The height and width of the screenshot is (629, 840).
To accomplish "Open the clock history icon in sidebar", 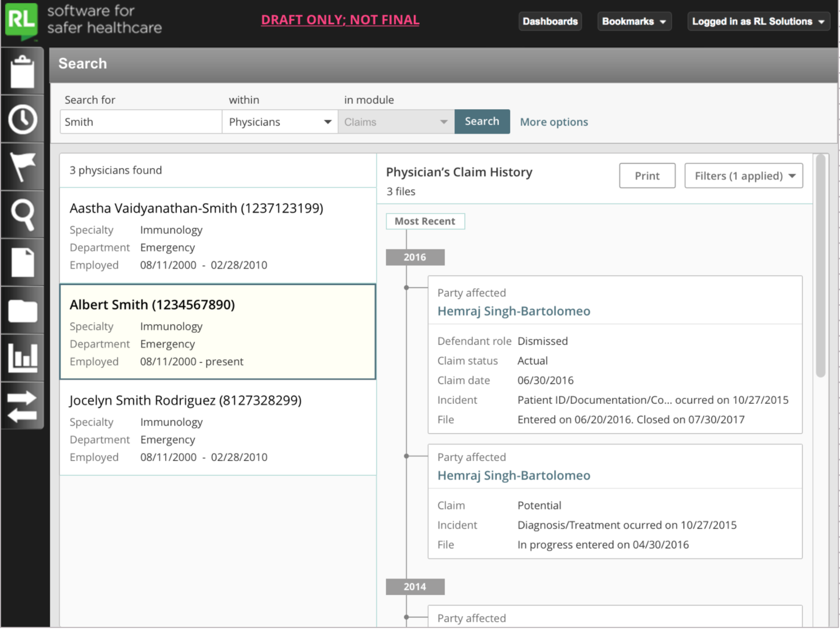I will 22,119.
